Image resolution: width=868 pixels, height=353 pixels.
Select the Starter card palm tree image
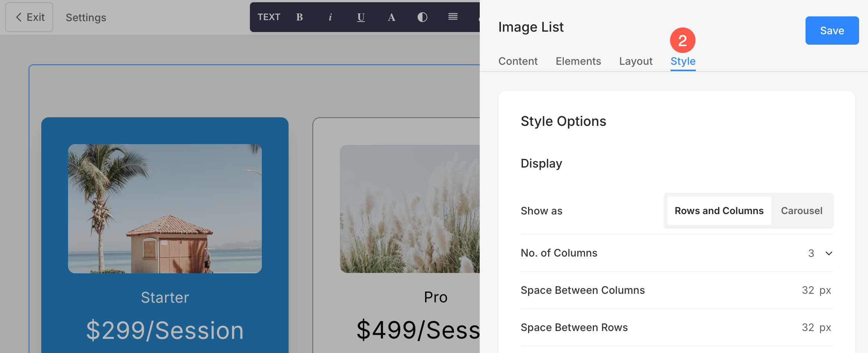coord(165,209)
